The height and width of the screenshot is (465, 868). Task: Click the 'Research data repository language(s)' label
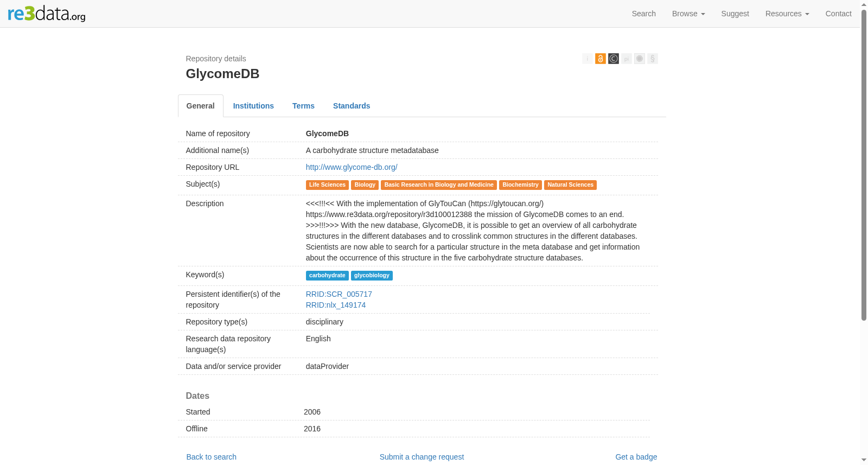tap(228, 344)
